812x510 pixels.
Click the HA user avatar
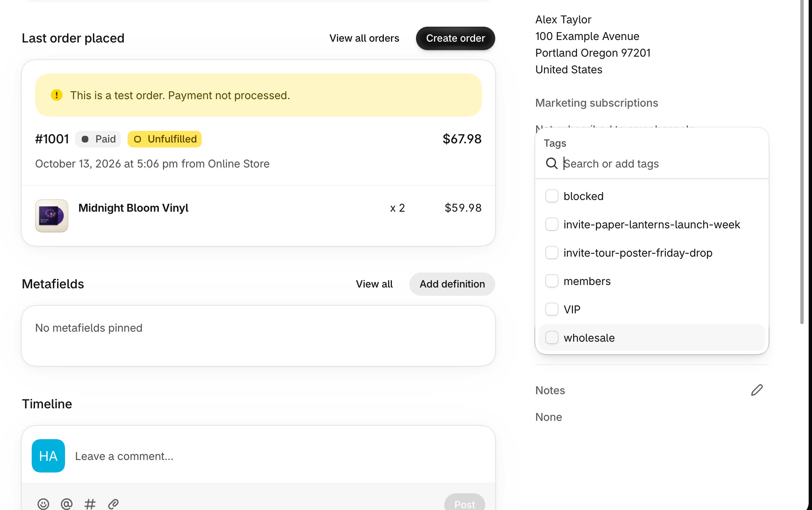[48, 456]
